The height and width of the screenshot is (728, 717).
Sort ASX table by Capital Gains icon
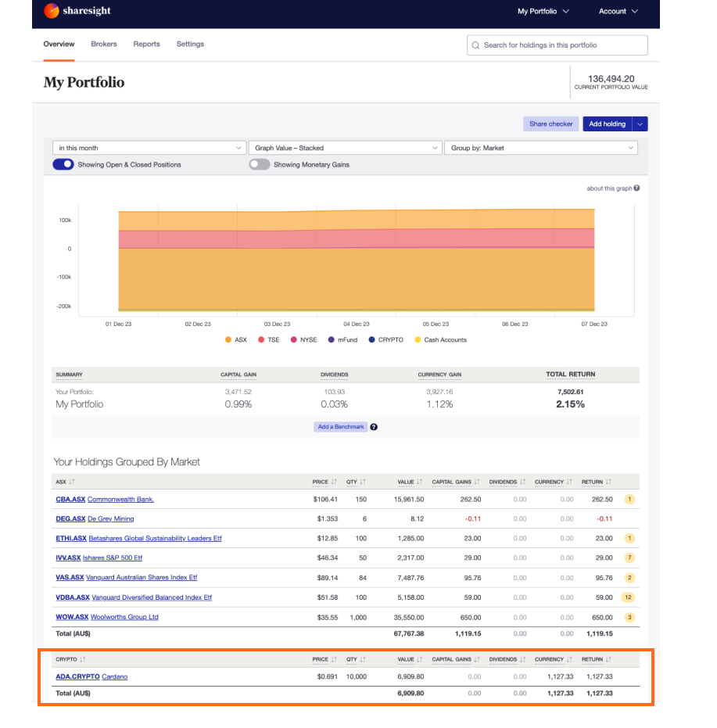476,482
